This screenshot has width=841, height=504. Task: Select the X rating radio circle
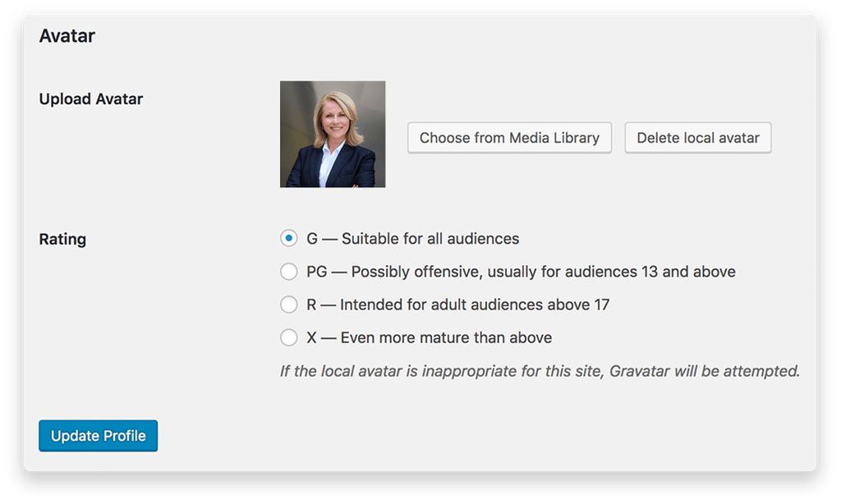[x=288, y=337]
